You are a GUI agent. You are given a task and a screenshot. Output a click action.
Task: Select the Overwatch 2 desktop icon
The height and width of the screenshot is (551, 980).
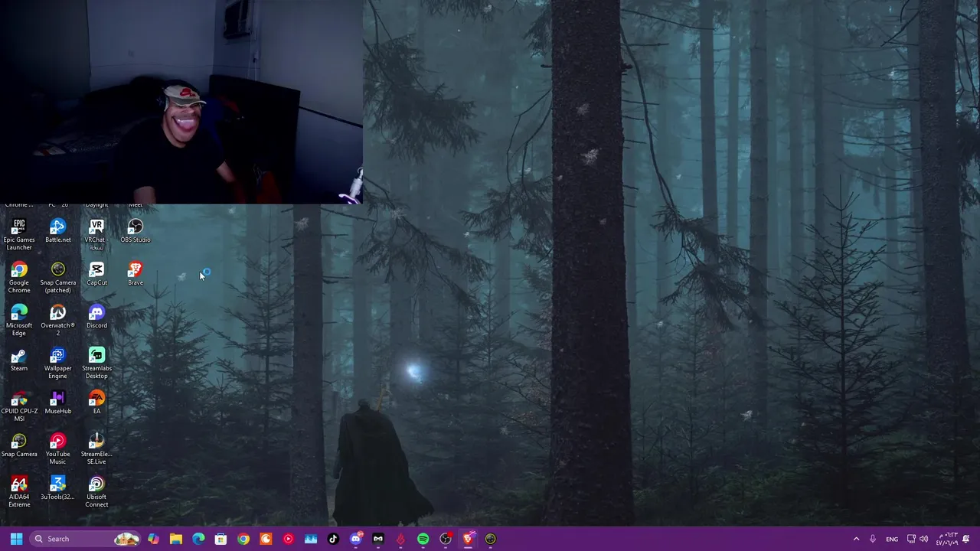pyautogui.click(x=57, y=320)
